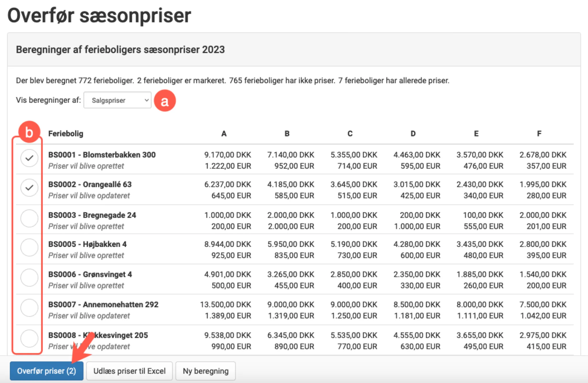Click the section header 'Beregninger af ferieboligers sæsonpriser 2023'
The height and width of the screenshot is (383, 588).
(120, 50)
